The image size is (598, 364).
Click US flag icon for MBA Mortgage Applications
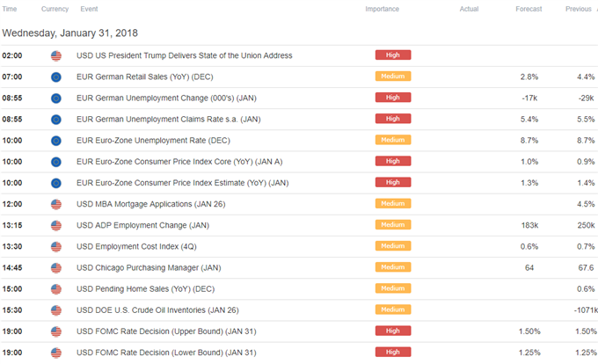click(56, 205)
